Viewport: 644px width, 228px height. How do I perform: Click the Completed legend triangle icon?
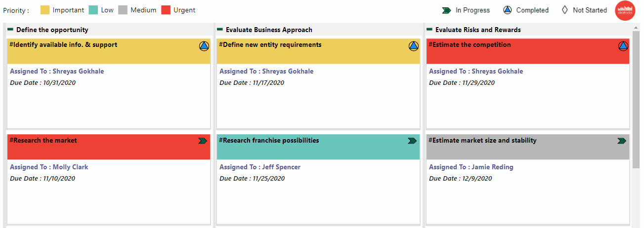tap(508, 10)
